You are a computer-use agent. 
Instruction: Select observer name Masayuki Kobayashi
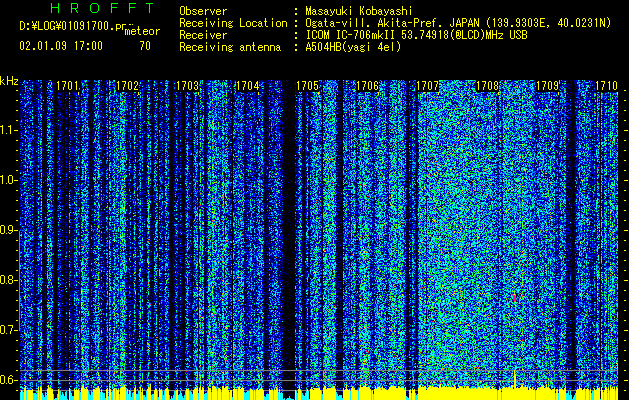(x=359, y=11)
